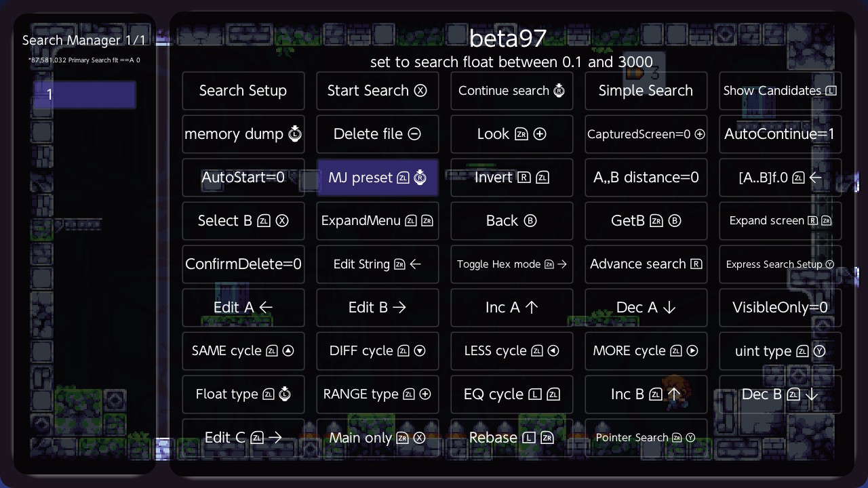Click the Simple Search button
Image resolution: width=868 pixels, height=488 pixels.
[646, 91]
